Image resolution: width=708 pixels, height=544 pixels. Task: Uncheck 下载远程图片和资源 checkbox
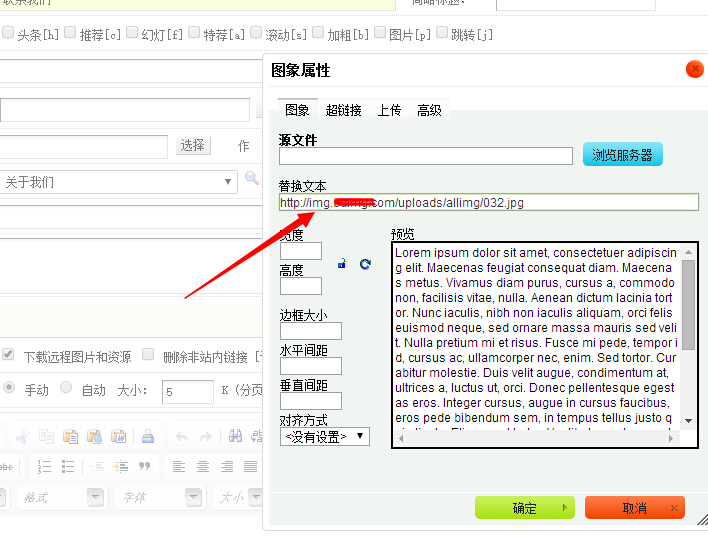(x=8, y=354)
